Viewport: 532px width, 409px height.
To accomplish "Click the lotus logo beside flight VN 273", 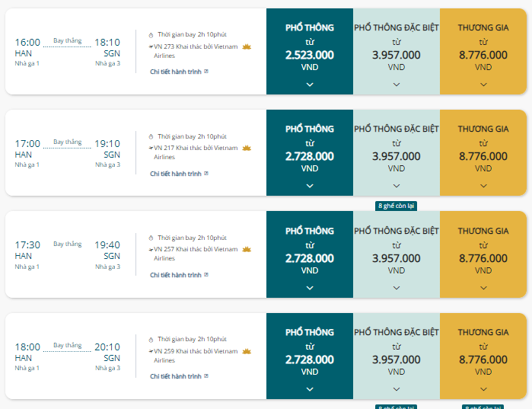I will [x=247, y=46].
